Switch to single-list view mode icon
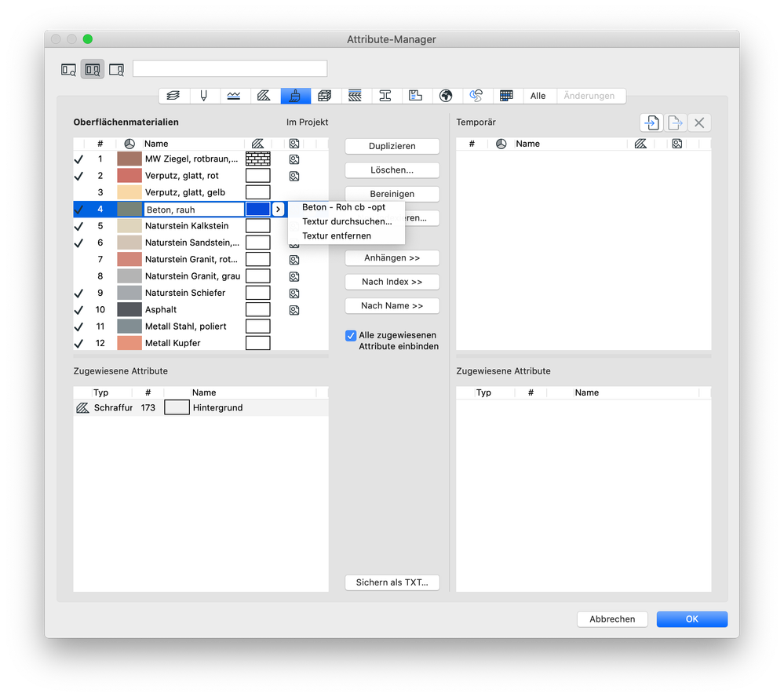Viewport: 784px width, 697px height. 68,70
